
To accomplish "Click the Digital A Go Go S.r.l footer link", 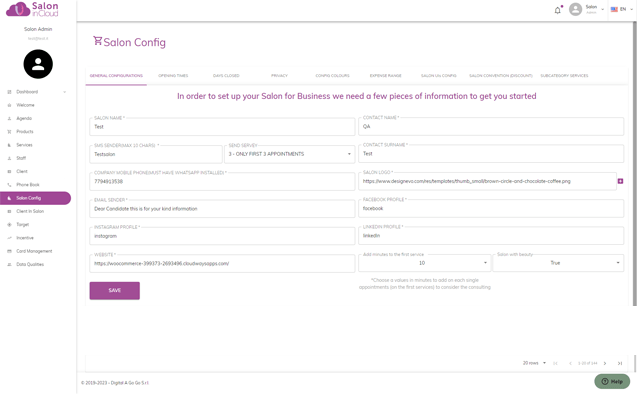I will pos(130,383).
